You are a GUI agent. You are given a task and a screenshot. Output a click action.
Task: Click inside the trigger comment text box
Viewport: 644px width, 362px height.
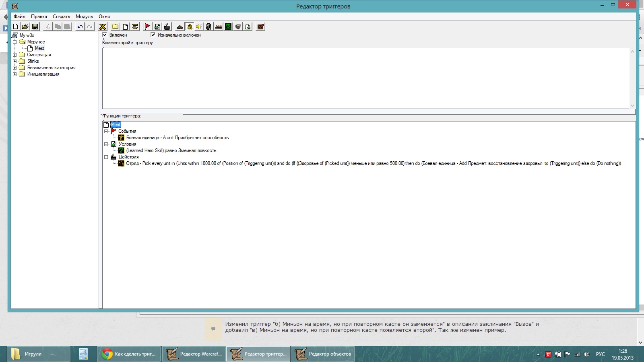365,78
